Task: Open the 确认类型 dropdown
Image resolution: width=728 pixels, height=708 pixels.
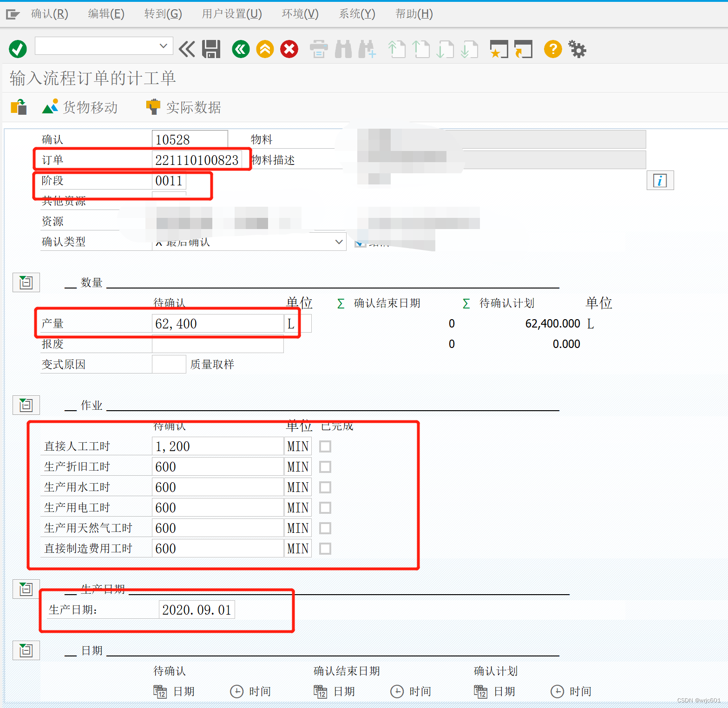Action: 339,242
